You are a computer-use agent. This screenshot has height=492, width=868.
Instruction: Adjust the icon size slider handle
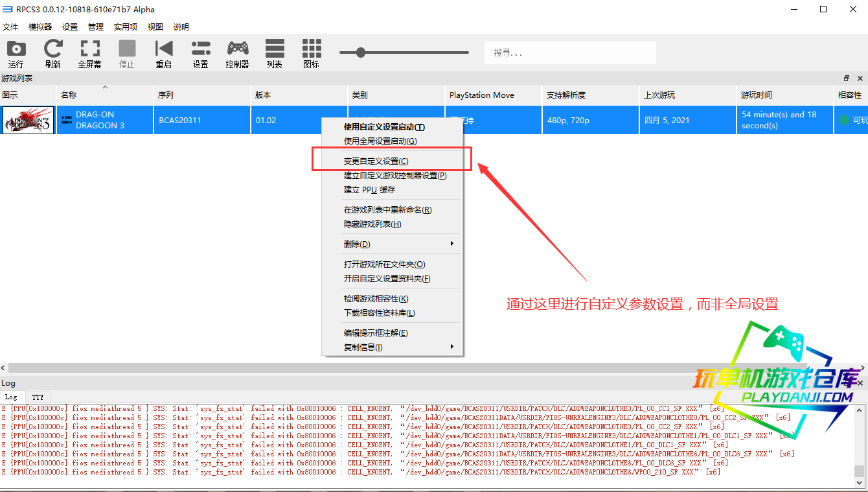[x=361, y=53]
